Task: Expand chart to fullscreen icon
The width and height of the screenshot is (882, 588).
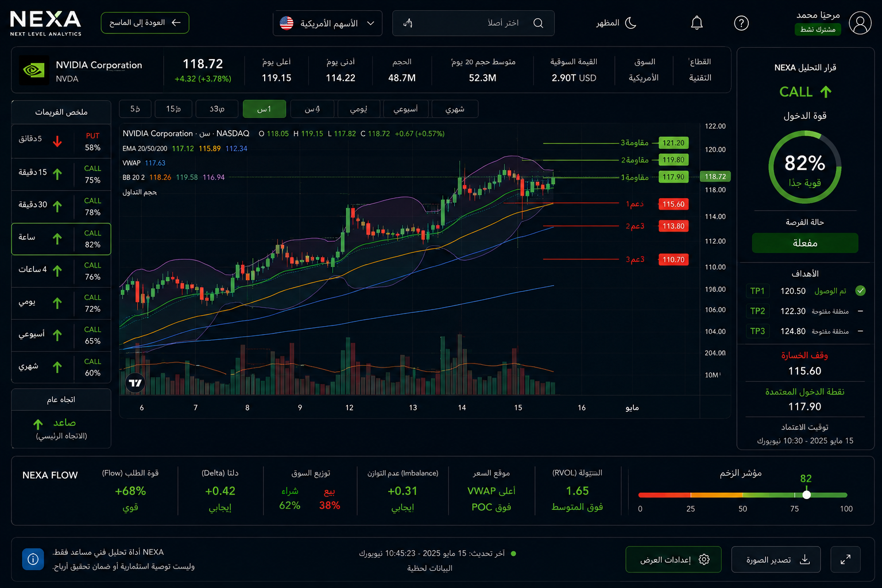Action: tap(845, 559)
